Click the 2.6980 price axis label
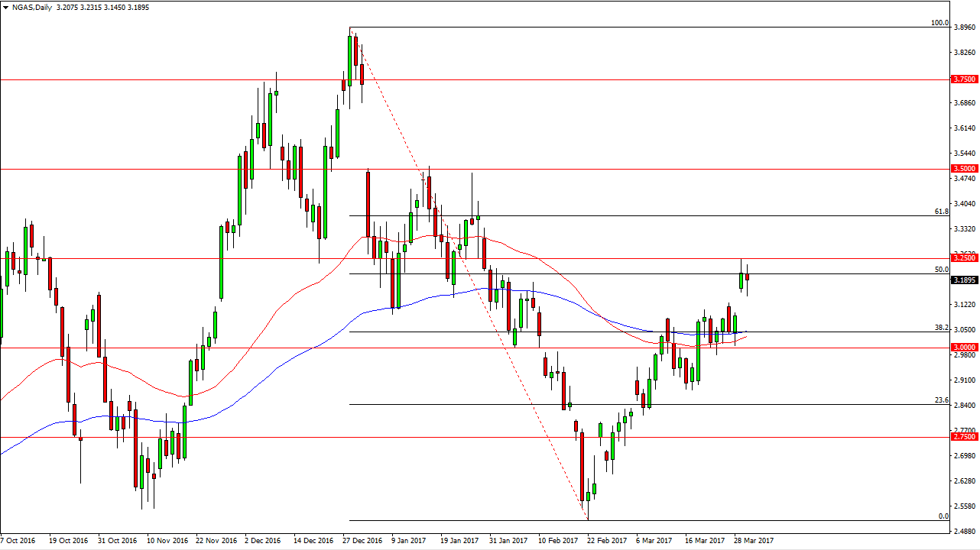The height and width of the screenshot is (550, 980). point(965,456)
